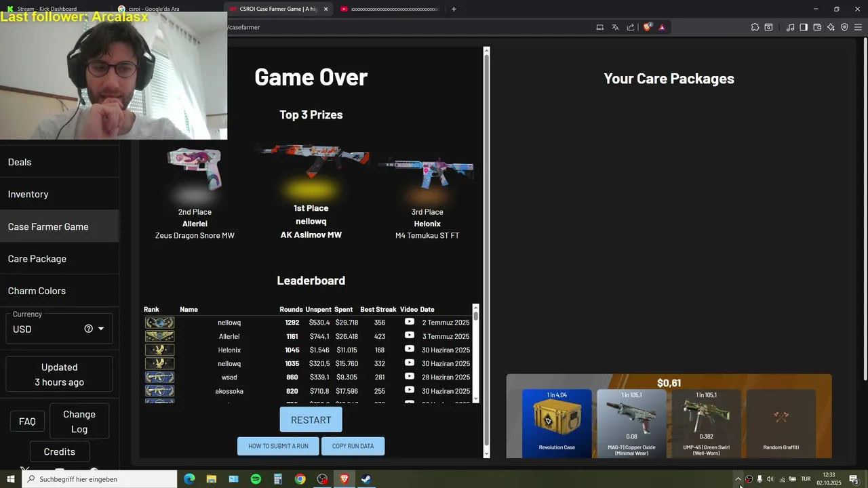Click the Best Streak column header

(378, 309)
